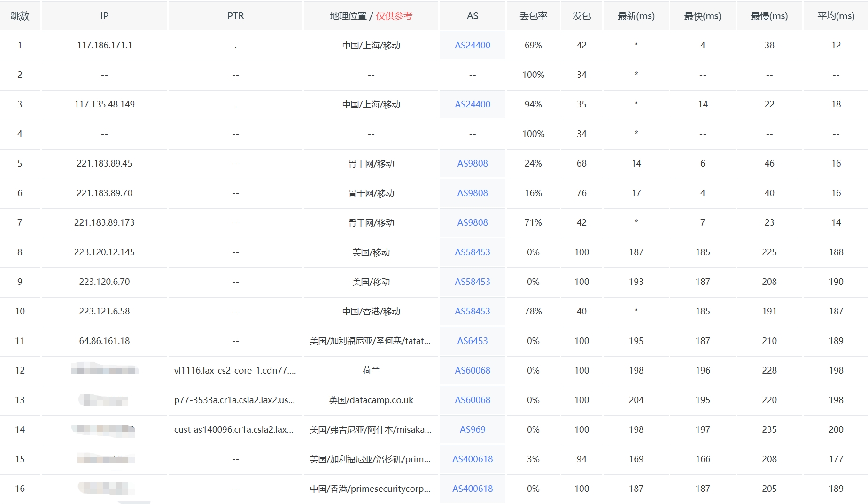The width and height of the screenshot is (868, 504).
Task: Open the AS24400 link for hop 3
Action: [x=473, y=104]
